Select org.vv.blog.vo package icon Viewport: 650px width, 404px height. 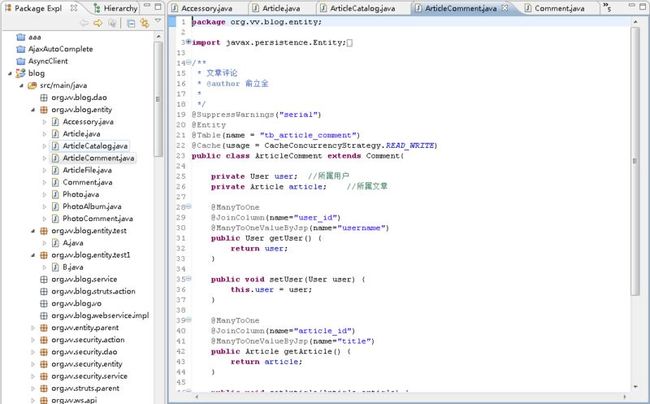[44, 304]
